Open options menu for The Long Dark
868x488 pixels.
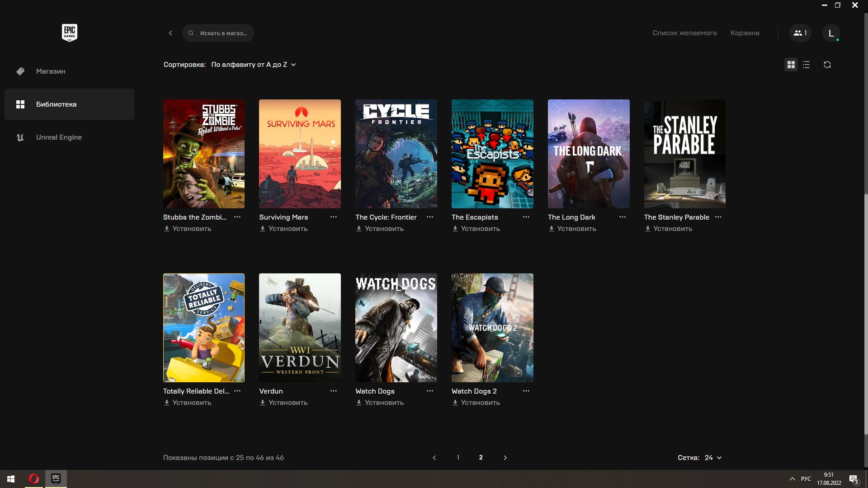pos(623,217)
